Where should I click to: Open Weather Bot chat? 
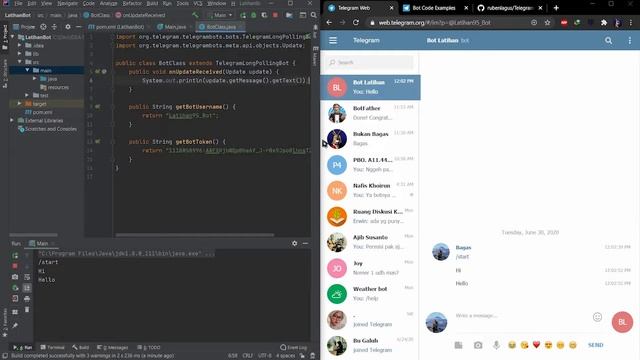click(x=370, y=294)
